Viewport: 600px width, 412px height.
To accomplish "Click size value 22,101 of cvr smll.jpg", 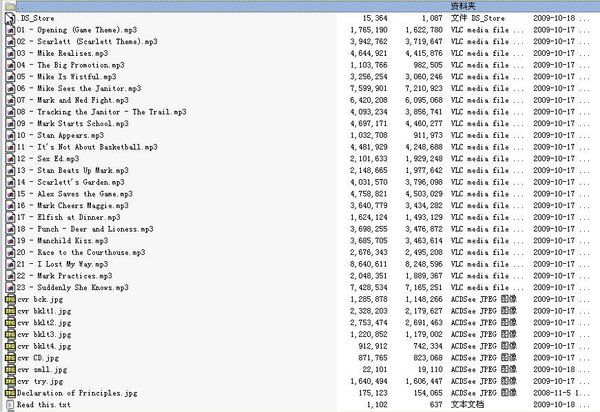I will point(375,370).
